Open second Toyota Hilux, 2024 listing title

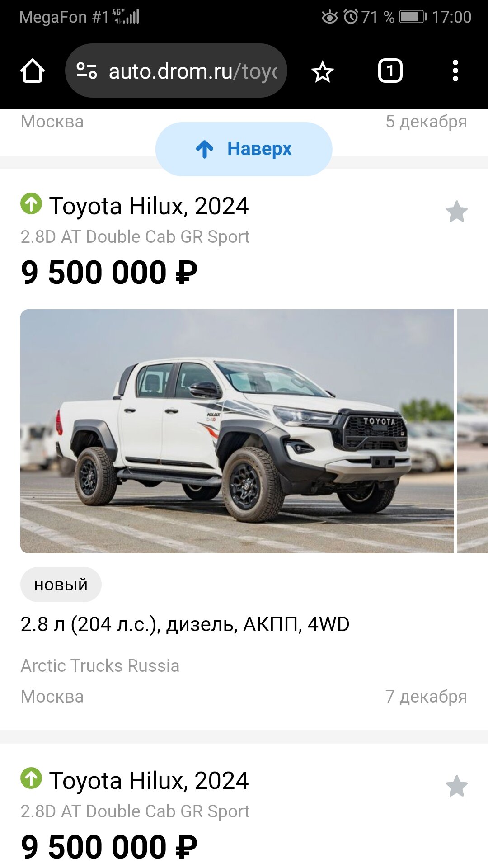pyautogui.click(x=149, y=781)
